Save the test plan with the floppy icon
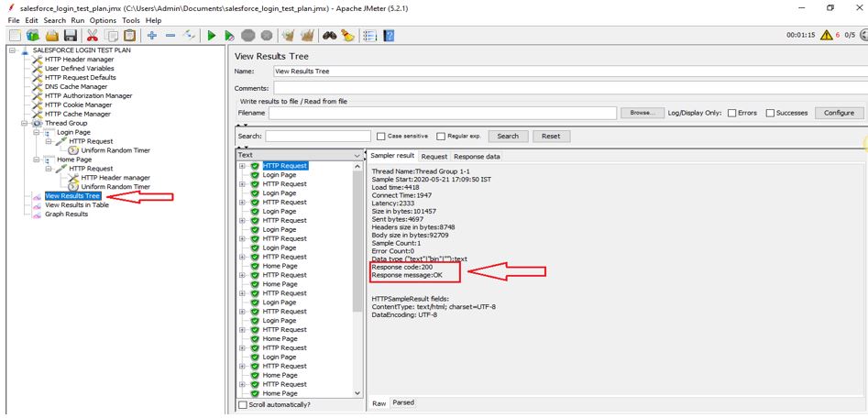This screenshot has width=868, height=418. (x=71, y=36)
